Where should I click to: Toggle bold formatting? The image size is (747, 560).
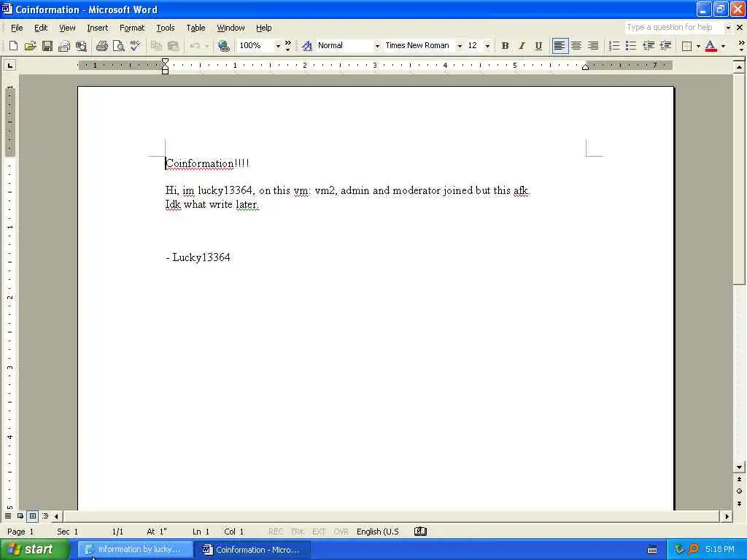505,46
